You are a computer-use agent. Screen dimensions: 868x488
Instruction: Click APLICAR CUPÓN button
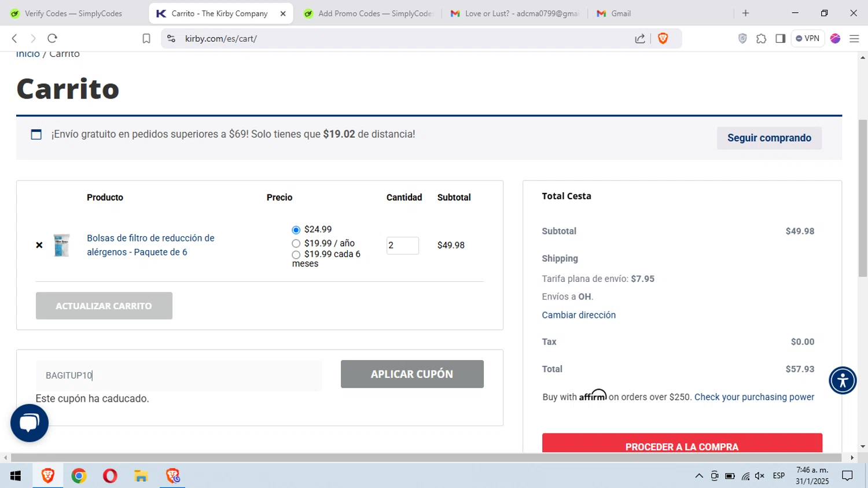coord(412,374)
